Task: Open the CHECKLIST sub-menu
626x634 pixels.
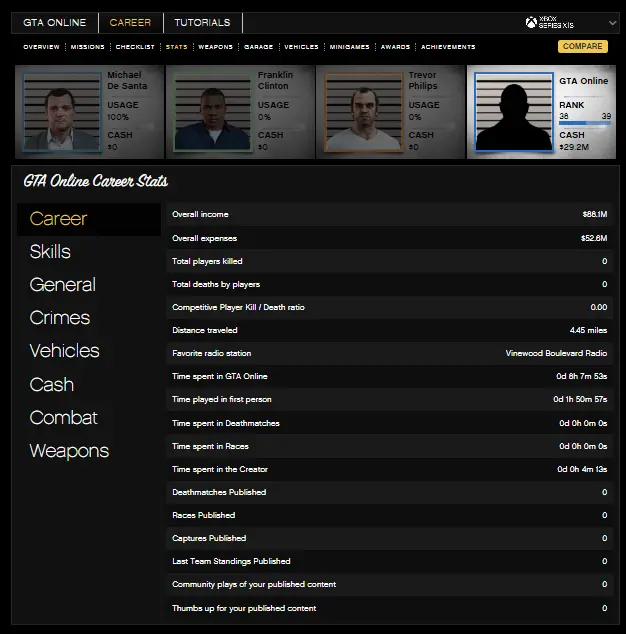Action: point(135,47)
